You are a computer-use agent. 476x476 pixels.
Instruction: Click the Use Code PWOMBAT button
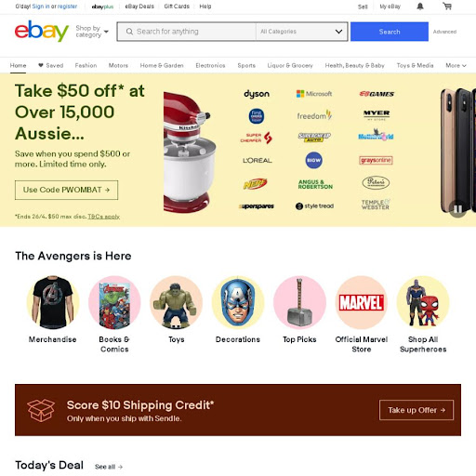[66, 190]
